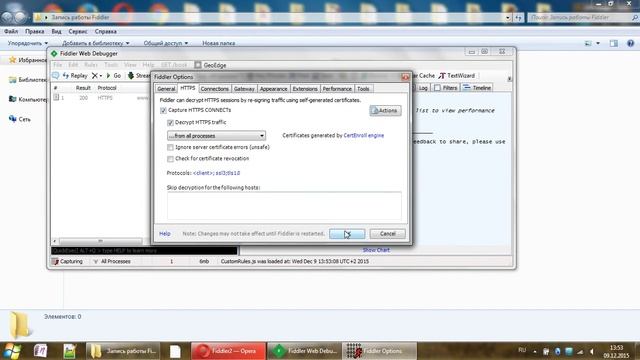Click the Remove X icon in Fiddler toolbar
Viewport: 640px width, 360px height.
point(95,76)
